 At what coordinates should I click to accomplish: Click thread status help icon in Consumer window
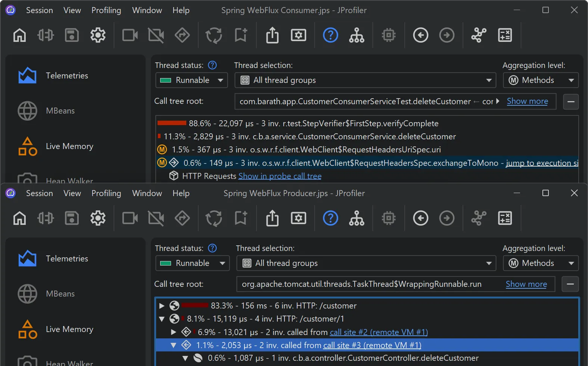tap(212, 65)
